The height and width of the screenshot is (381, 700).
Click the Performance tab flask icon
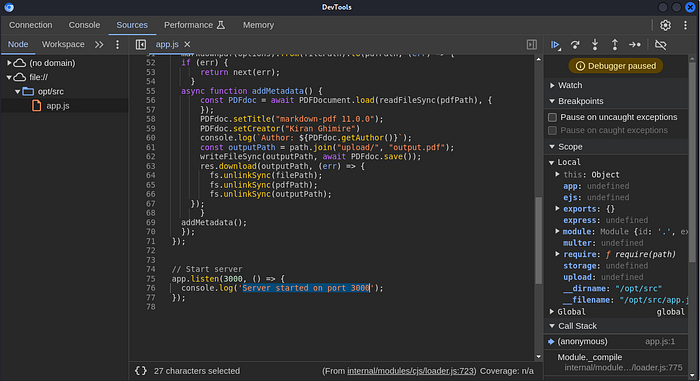click(x=221, y=25)
